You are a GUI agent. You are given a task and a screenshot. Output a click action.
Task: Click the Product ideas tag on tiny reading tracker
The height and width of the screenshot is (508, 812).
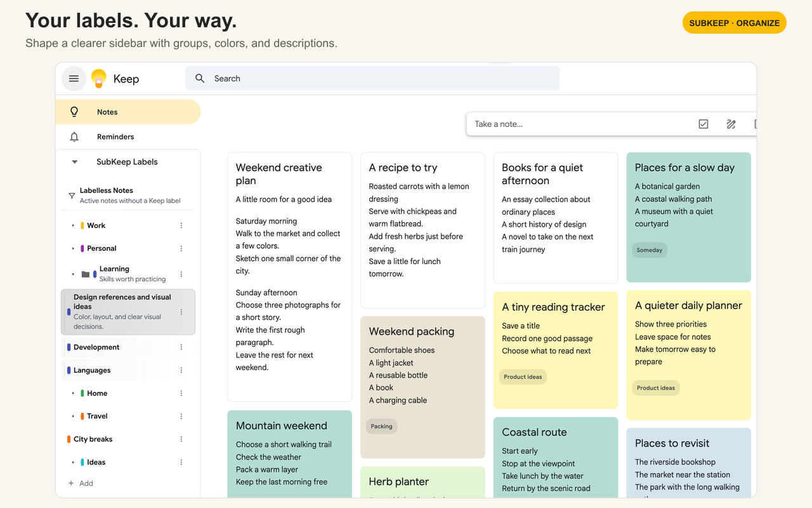[523, 377]
